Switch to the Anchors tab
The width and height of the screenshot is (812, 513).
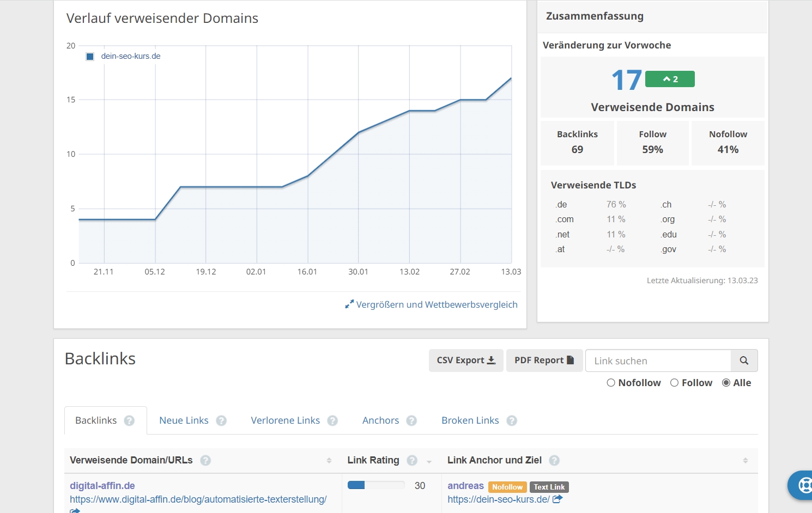coord(380,420)
